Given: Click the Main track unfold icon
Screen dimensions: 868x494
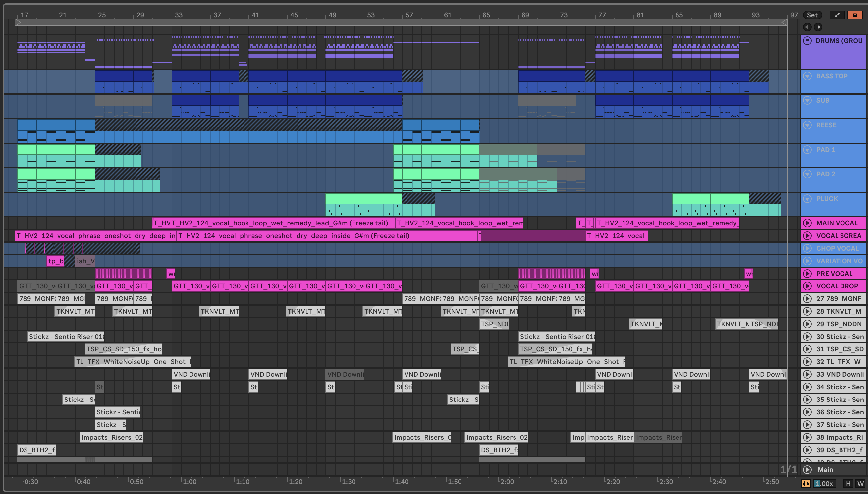Looking at the screenshot, I should (808, 469).
